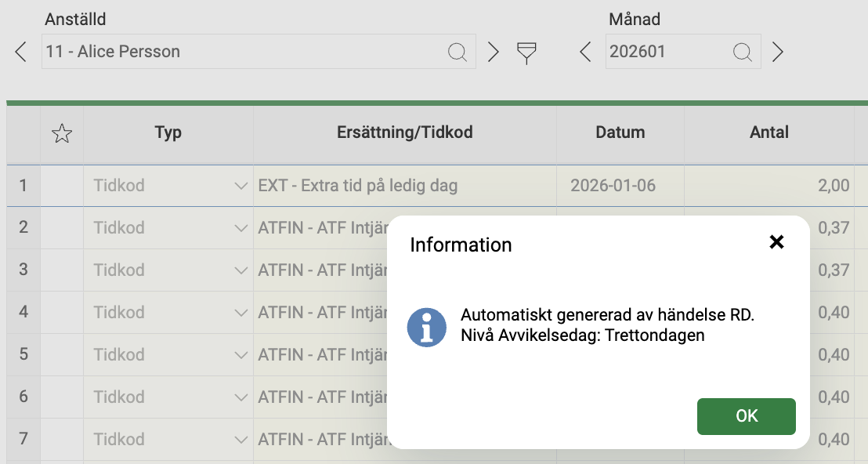This screenshot has height=464, width=868.
Task: Confirm the Information dialog with OK
Action: point(747,416)
